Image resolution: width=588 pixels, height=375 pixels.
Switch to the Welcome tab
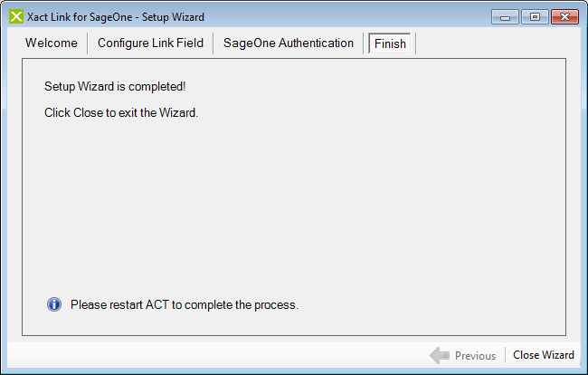coord(52,43)
